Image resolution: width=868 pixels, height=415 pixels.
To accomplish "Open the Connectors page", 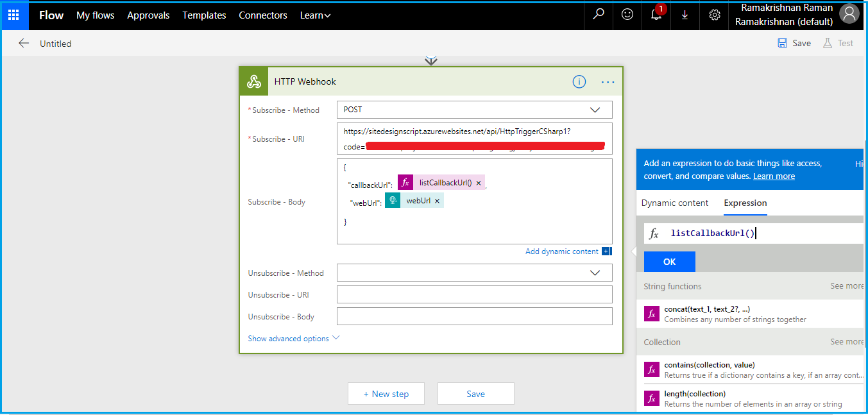I will tap(263, 15).
